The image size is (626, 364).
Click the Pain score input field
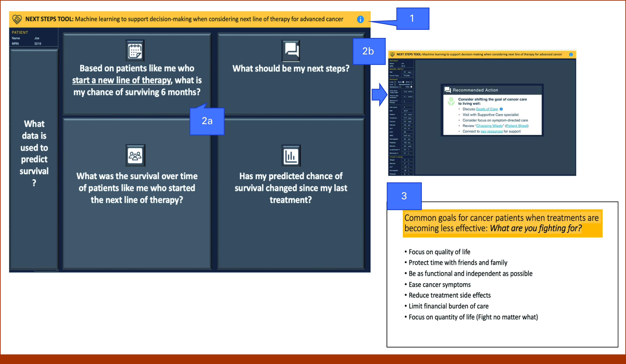(407, 107)
